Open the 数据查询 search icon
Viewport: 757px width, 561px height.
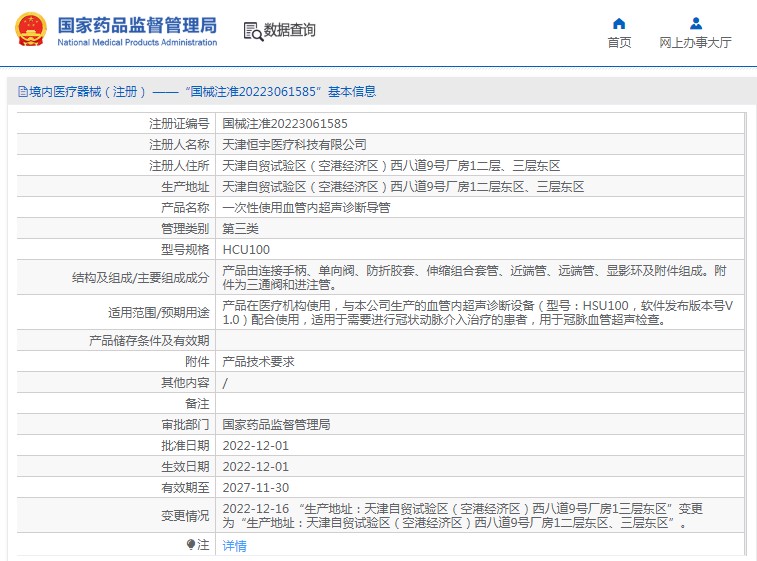click(x=253, y=32)
